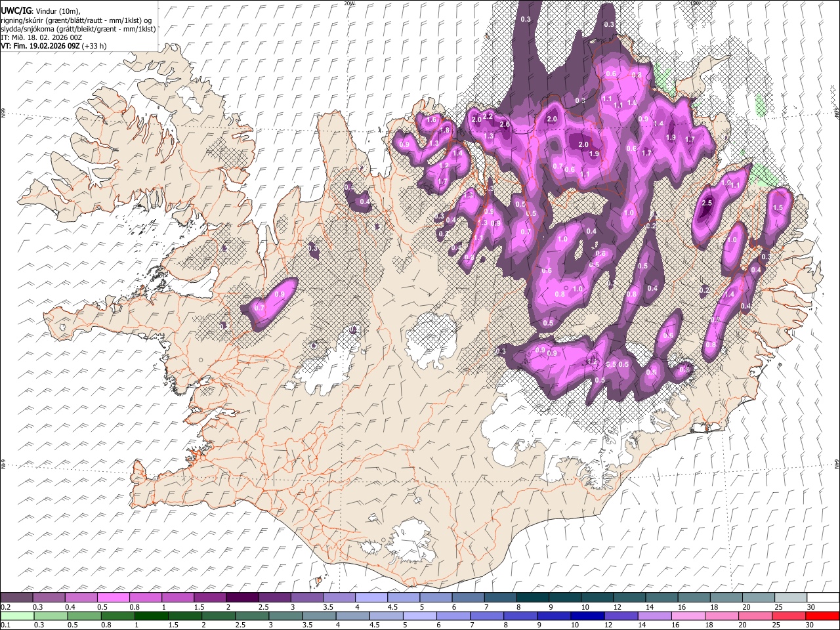This screenshot has height=630, width=840.
Task: Select bright pink top-row swatch between 0.5 and 0.8
Action: [x=114, y=598]
